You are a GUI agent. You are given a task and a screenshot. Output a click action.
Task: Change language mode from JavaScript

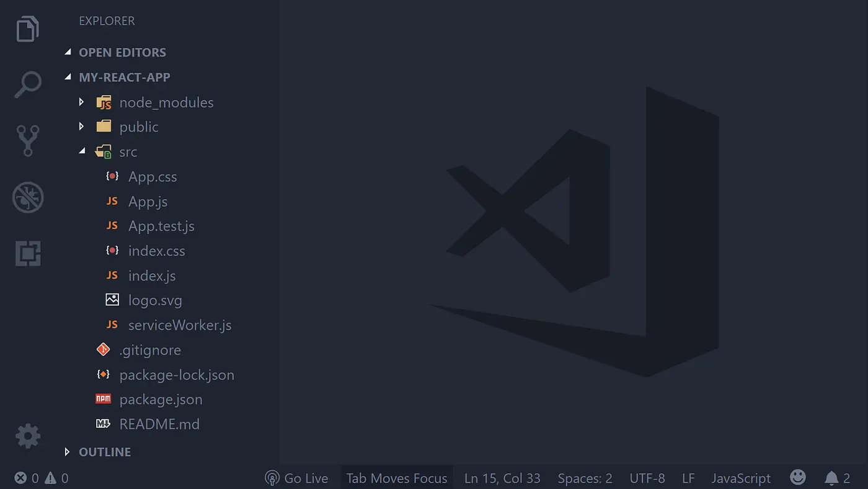point(741,478)
